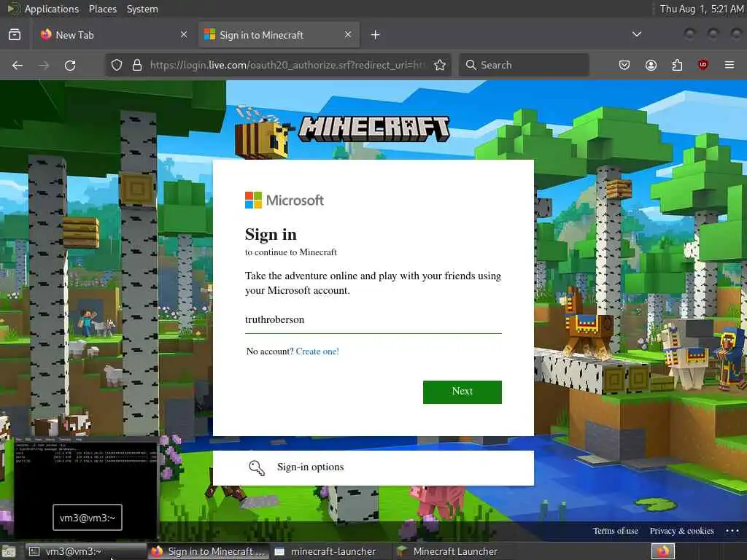Select the Sign in to Minecraft tab

[x=279, y=35]
